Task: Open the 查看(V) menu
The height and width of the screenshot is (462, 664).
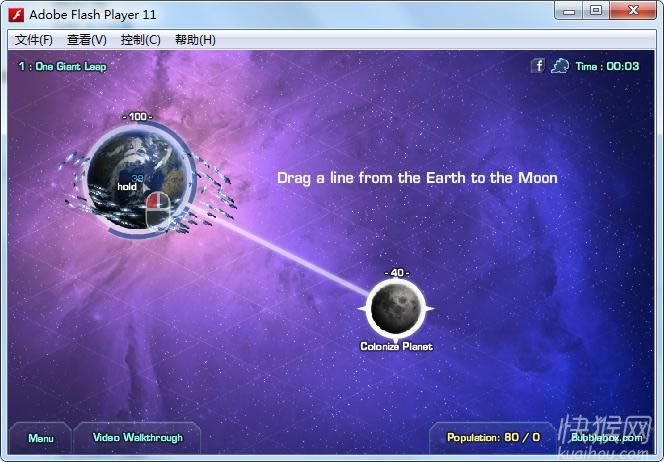Action: (x=87, y=40)
